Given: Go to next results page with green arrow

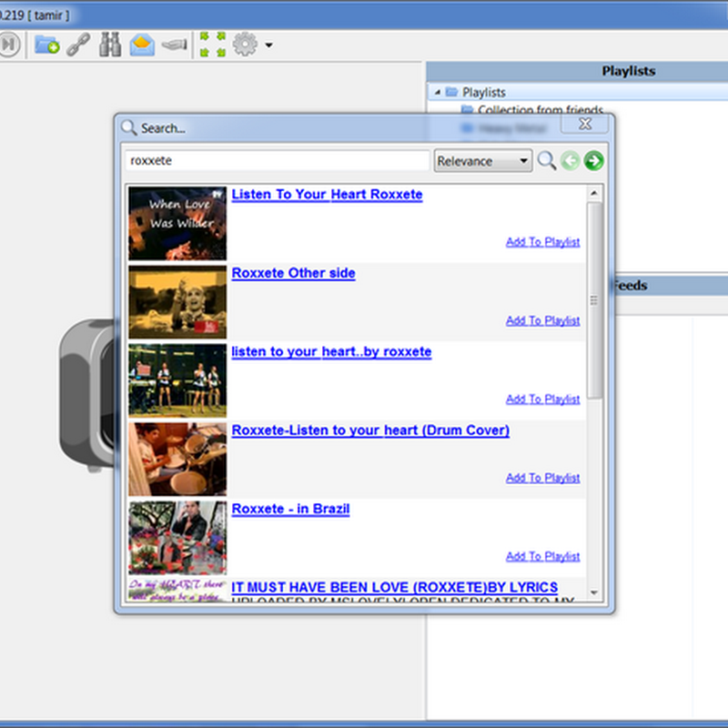Looking at the screenshot, I should click(x=594, y=161).
